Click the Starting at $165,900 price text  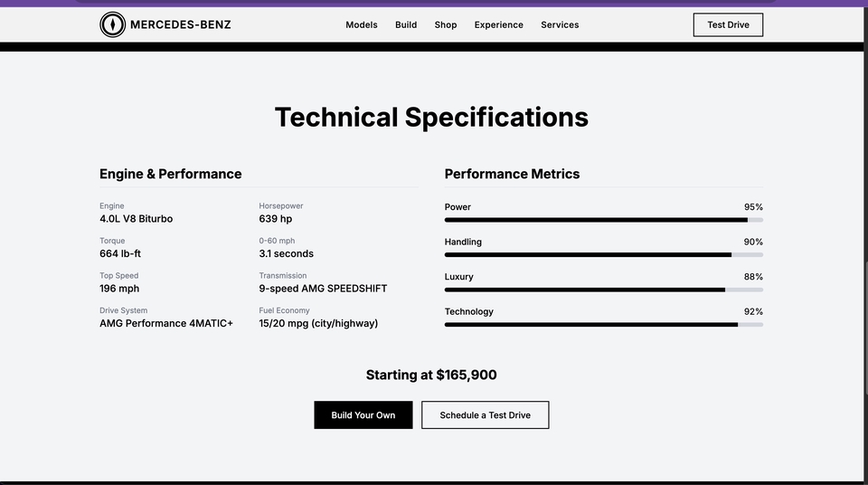431,376
